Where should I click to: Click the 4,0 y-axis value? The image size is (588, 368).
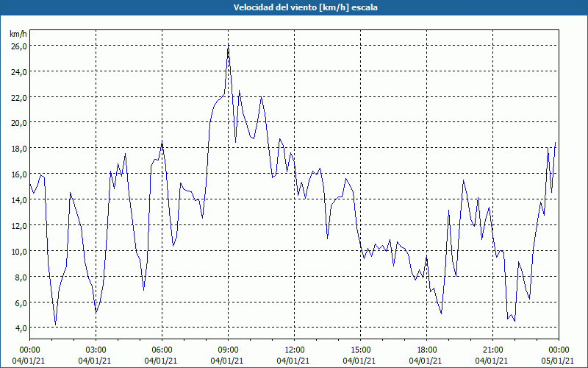tap(21, 328)
